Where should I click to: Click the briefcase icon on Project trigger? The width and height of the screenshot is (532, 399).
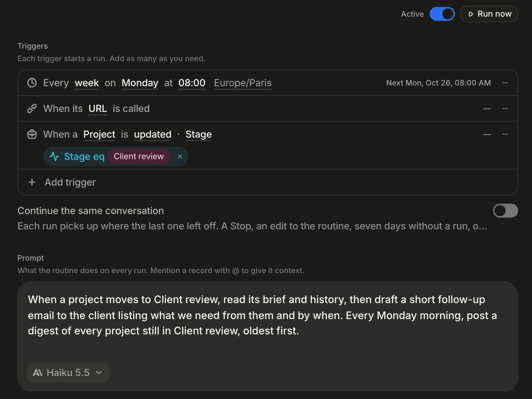pyautogui.click(x=32, y=134)
